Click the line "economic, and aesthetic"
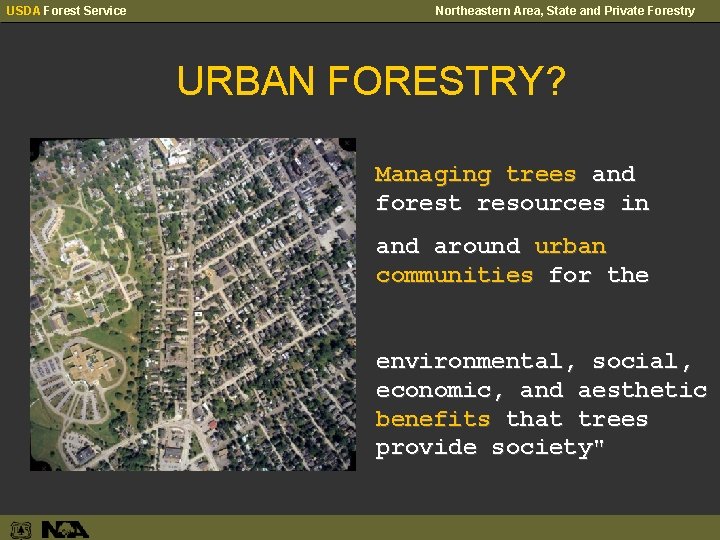 click(x=541, y=390)
